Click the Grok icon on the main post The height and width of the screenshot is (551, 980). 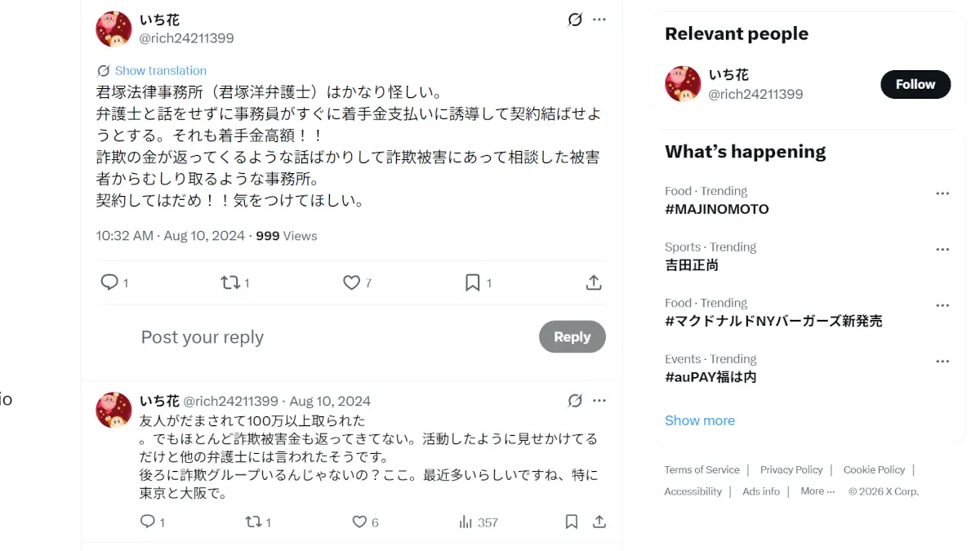(x=575, y=20)
